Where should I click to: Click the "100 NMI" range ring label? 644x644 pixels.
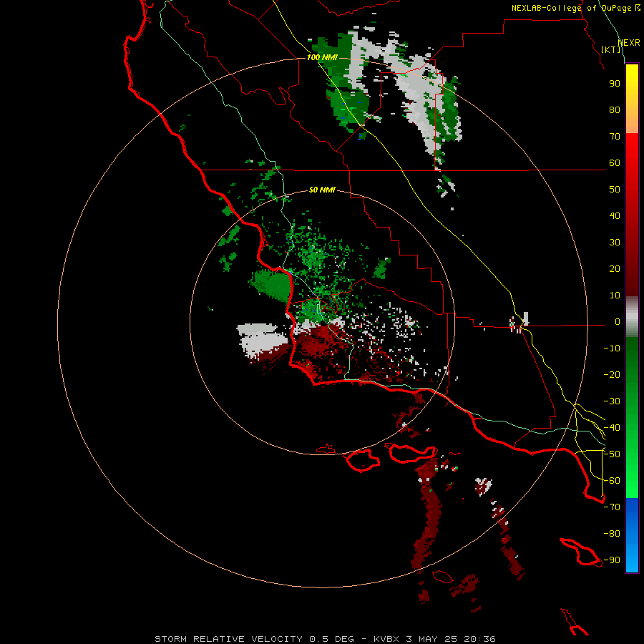(x=323, y=57)
